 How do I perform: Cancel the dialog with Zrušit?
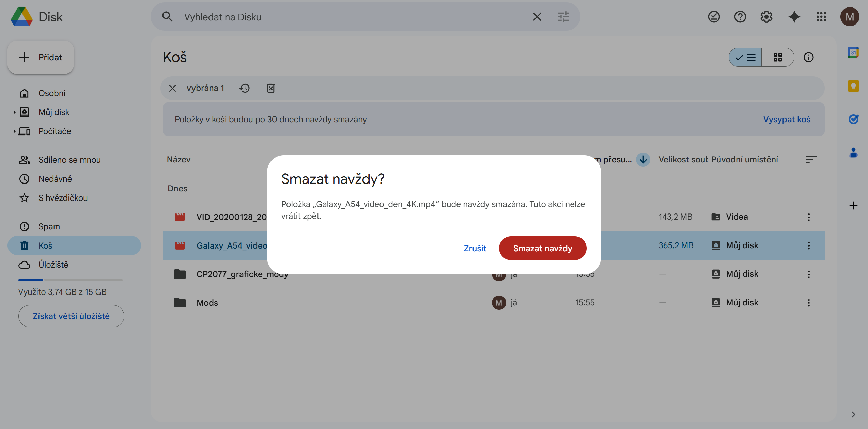coord(475,248)
